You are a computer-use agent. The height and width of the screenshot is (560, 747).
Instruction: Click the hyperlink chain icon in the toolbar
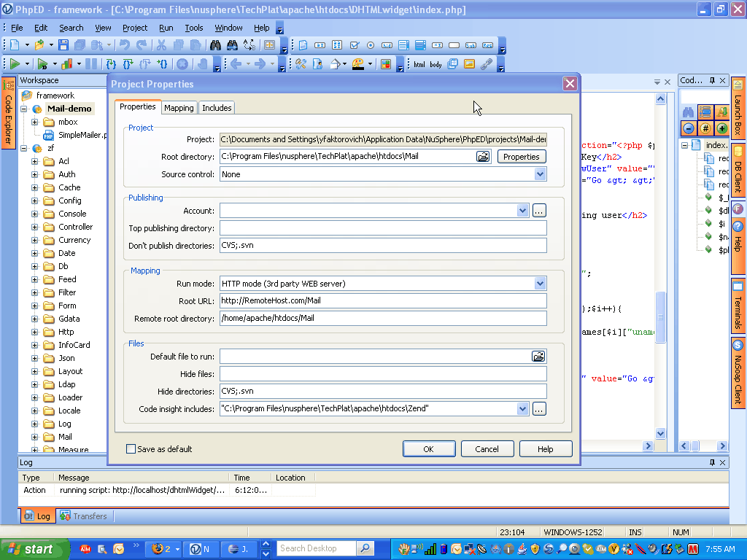point(487,64)
